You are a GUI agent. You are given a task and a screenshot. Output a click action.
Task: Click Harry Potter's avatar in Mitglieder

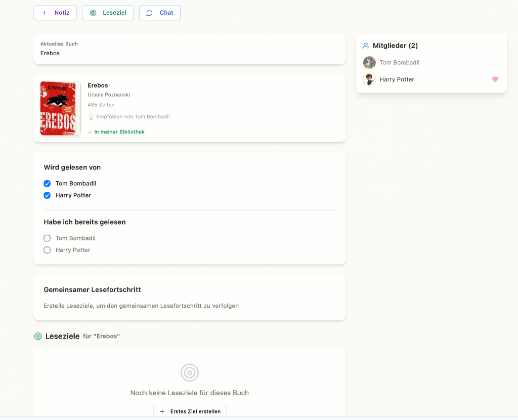(369, 79)
